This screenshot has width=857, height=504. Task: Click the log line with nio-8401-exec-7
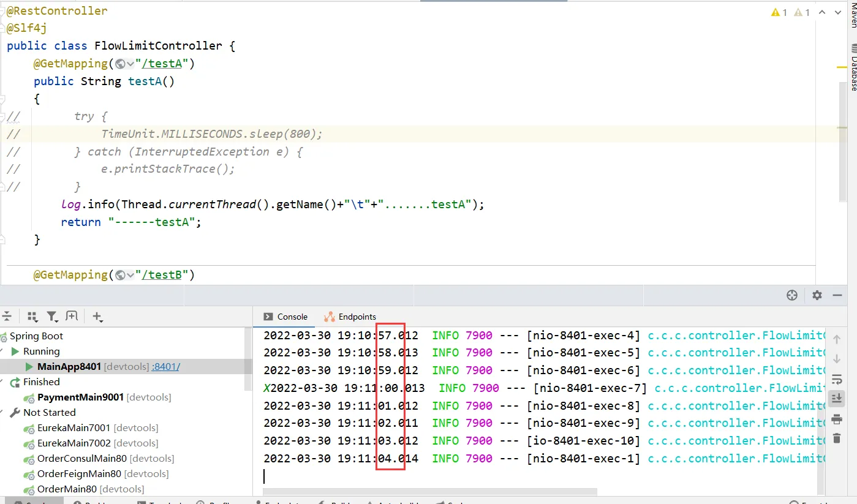544,388
